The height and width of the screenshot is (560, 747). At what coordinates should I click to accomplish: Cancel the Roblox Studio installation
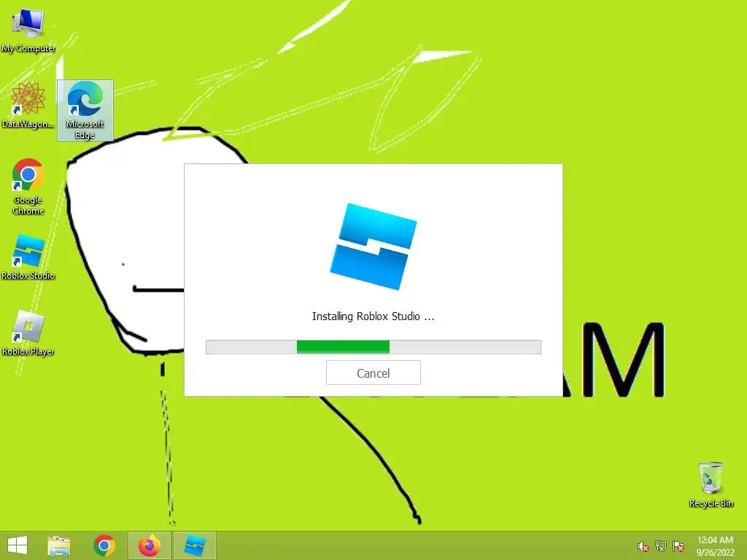[373, 373]
